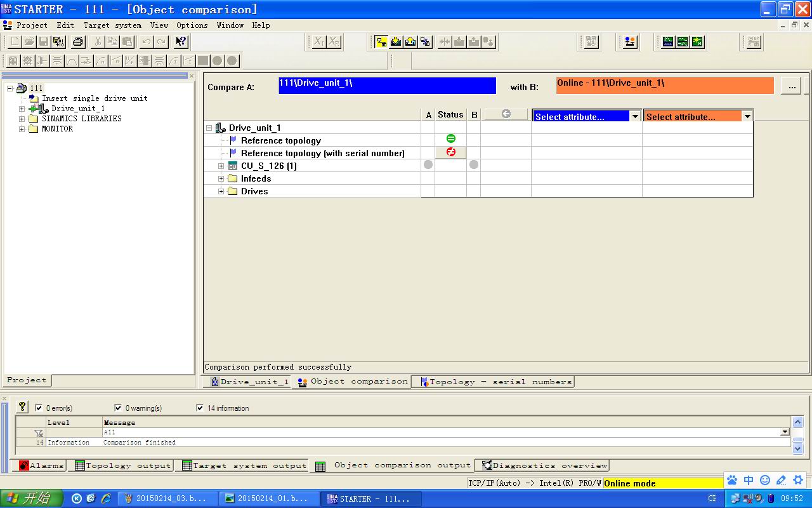Click scroll up arrow in message output list
Screen dimensions: 812x508
(x=798, y=422)
